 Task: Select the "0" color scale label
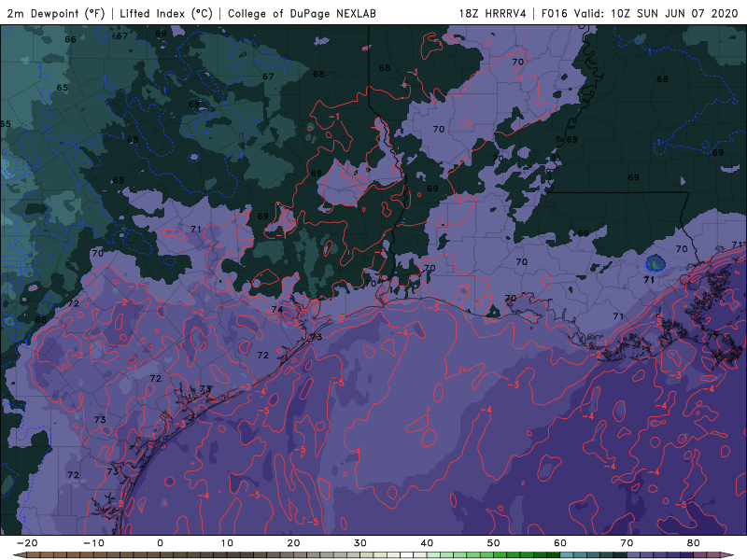(160, 543)
